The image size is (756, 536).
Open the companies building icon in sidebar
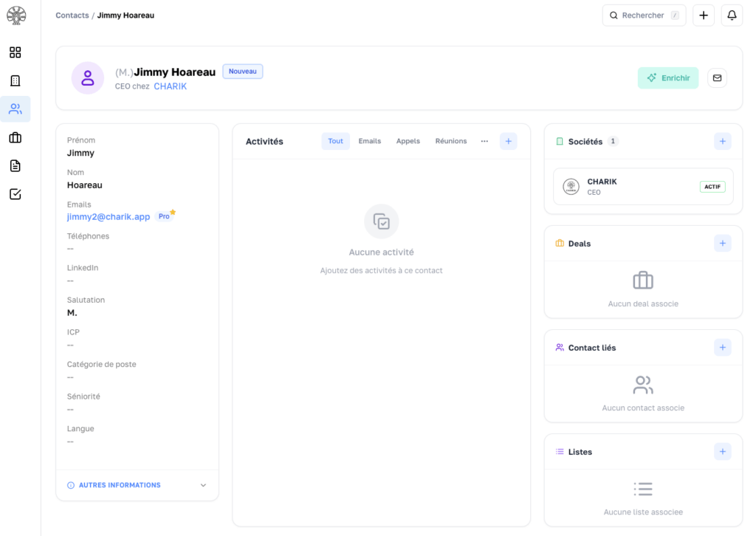(15, 80)
